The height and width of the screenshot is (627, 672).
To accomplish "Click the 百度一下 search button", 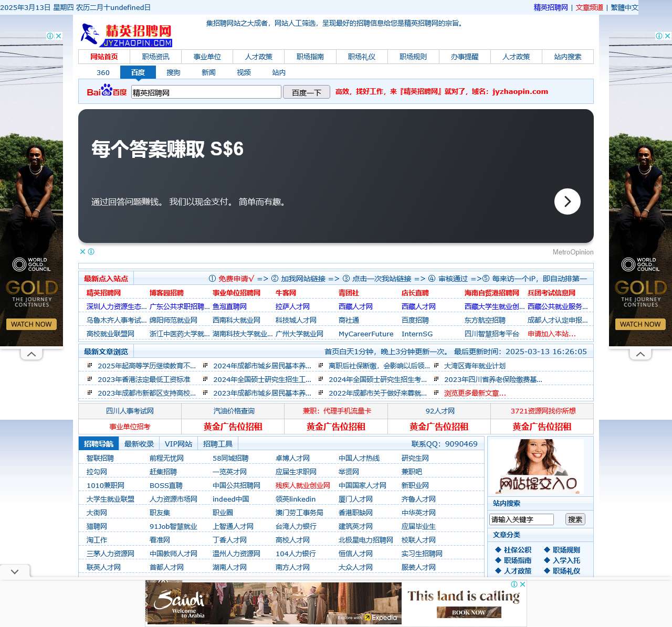I will [x=307, y=92].
